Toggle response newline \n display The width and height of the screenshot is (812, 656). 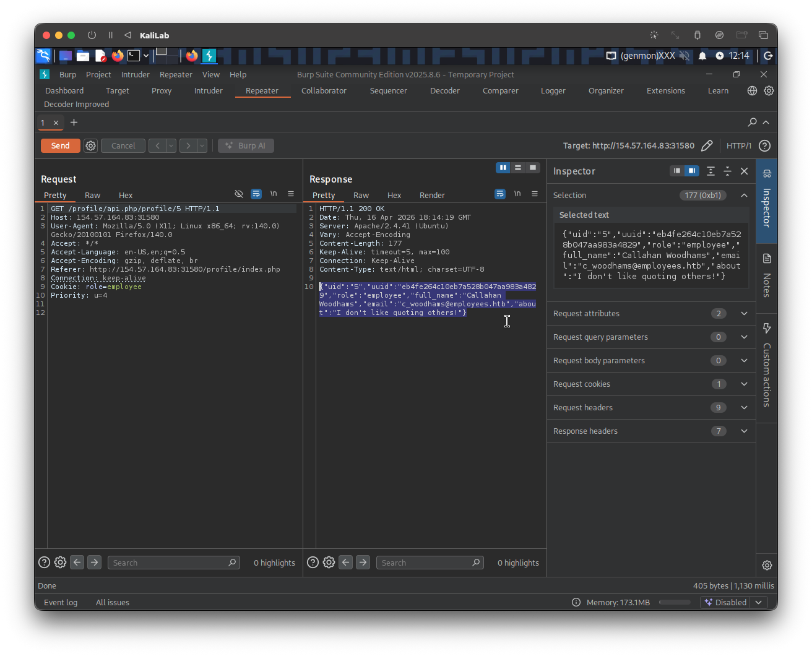(517, 194)
